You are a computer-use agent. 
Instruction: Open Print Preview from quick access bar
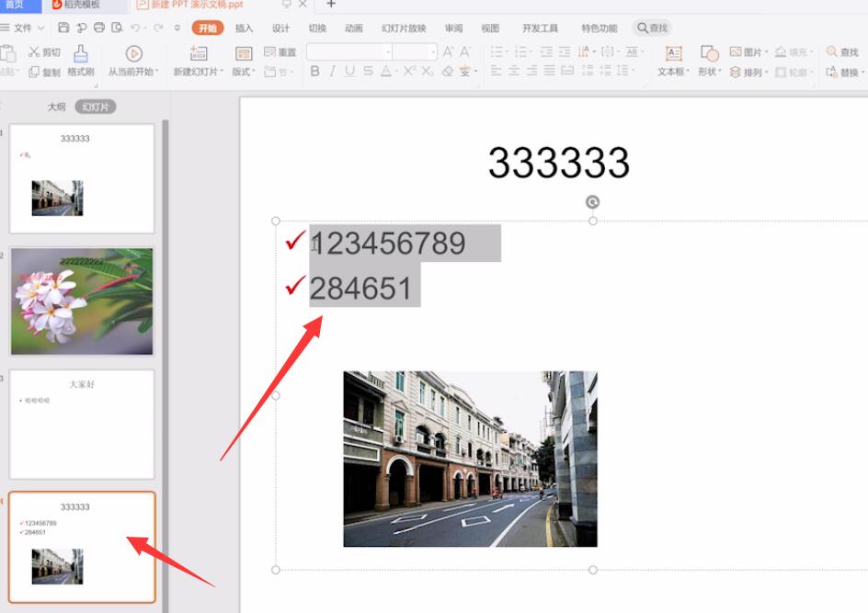tap(117, 28)
